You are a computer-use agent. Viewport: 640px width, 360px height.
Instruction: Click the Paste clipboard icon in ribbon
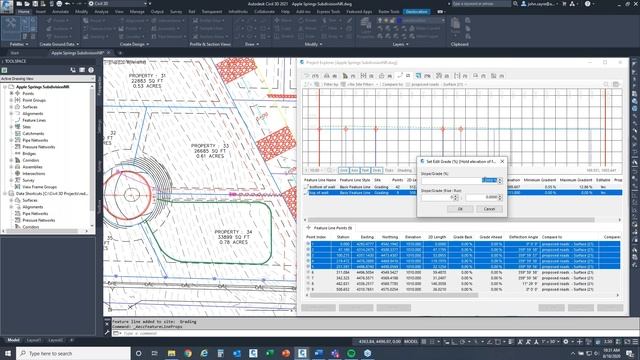click(456, 26)
